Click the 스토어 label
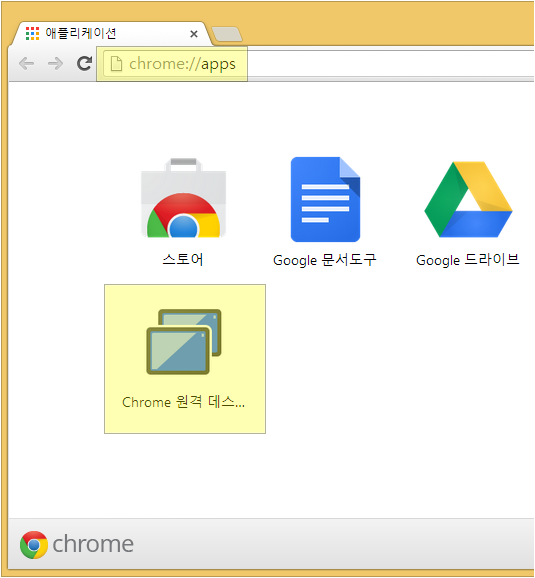Viewport: 535px width, 578px height. pyautogui.click(x=183, y=260)
